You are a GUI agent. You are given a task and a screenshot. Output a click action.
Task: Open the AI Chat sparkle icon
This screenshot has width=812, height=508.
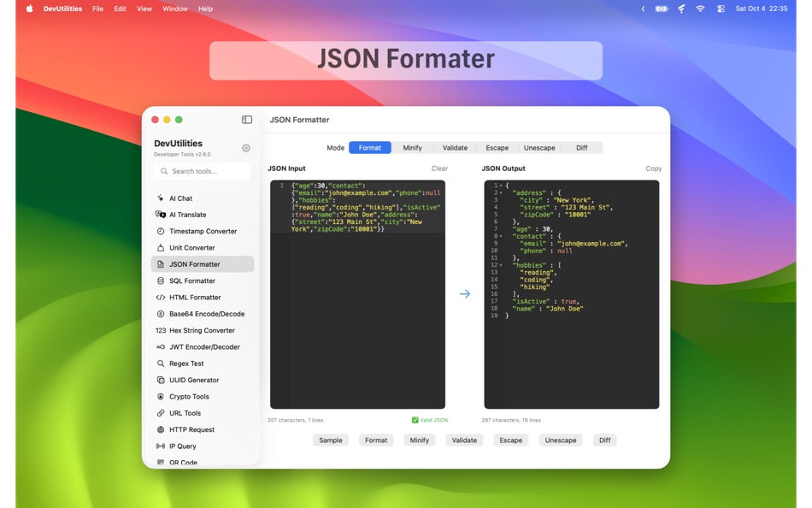coord(161,198)
